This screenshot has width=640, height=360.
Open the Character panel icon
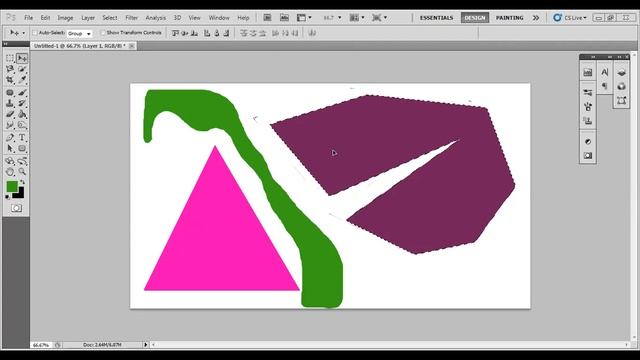point(604,72)
